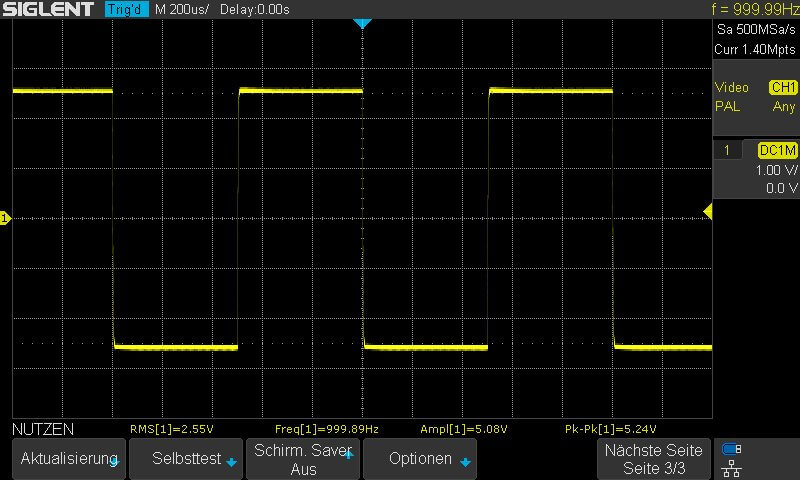Click the USB drive status icon
The height and width of the screenshot is (480, 800).
pos(732,448)
